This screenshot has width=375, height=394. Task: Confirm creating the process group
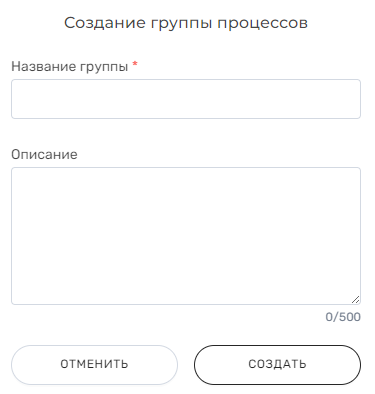click(277, 365)
